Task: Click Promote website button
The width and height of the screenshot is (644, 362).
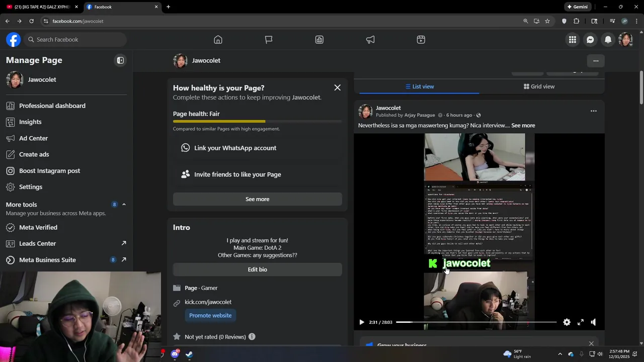Action: click(210, 315)
